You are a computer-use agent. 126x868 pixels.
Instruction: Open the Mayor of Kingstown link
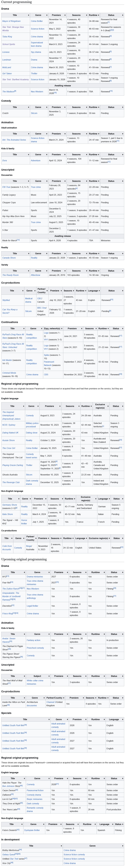click(11, 21)
